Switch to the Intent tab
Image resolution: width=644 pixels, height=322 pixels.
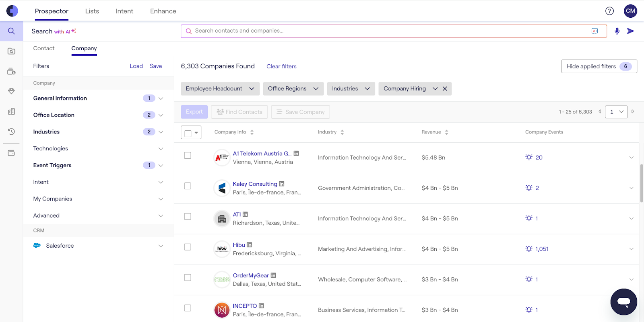point(124,11)
